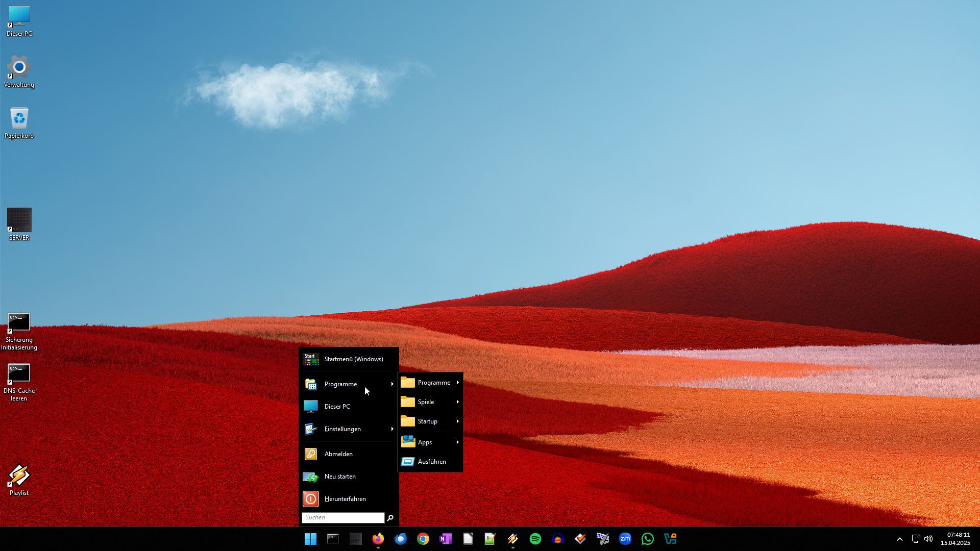The height and width of the screenshot is (551, 980).
Task: Open the Audacity taskbar icon
Action: [x=558, y=539]
